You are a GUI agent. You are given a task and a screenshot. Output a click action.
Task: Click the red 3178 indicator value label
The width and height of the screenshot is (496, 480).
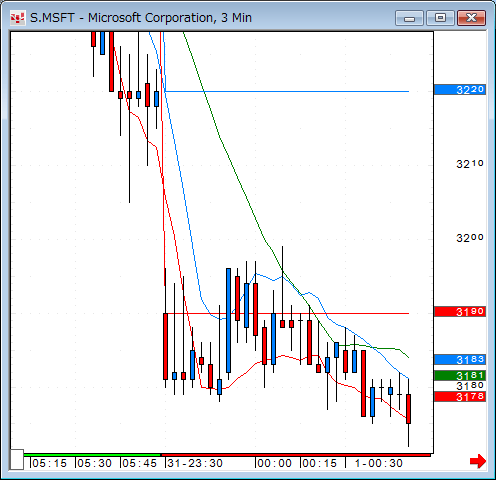tap(460, 396)
